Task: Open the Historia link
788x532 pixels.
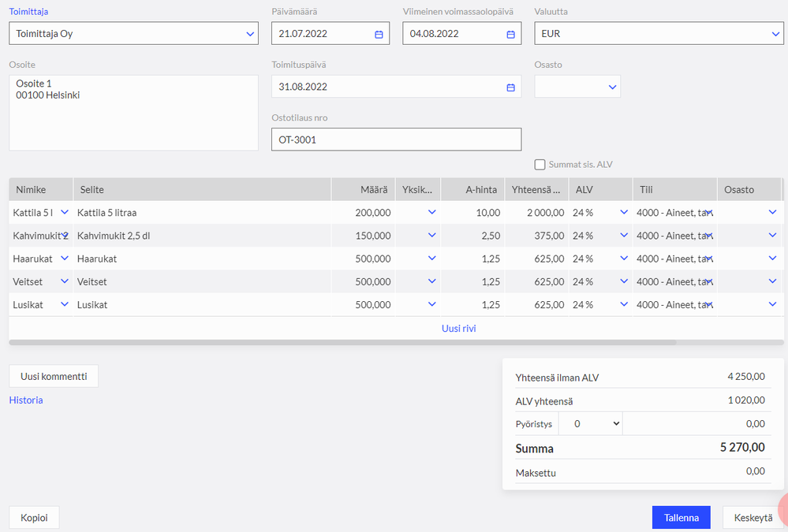Action: [x=26, y=400]
